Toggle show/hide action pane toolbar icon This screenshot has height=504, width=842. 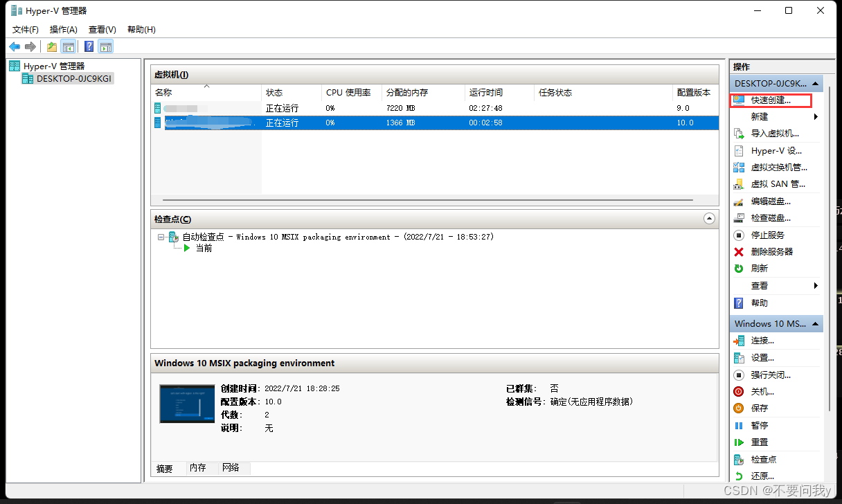[105, 46]
